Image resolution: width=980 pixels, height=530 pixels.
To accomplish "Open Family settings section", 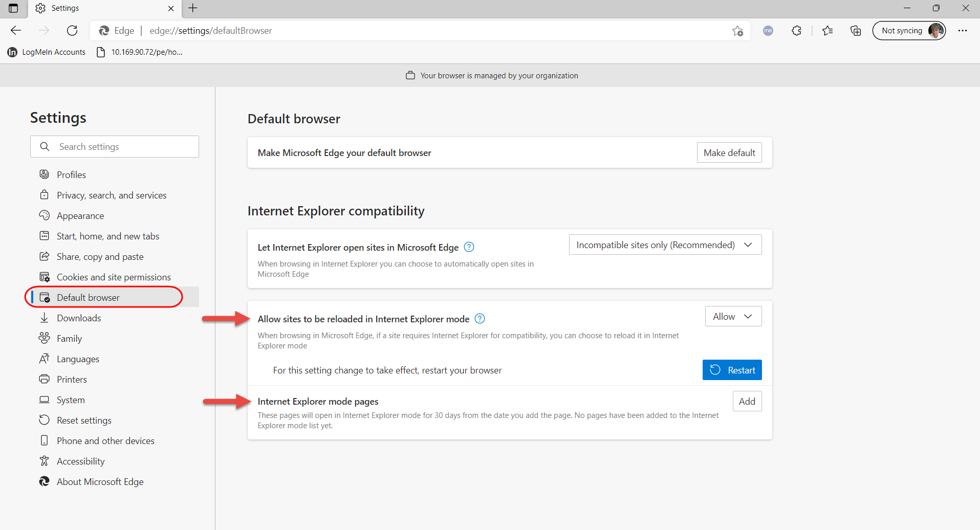I will [x=115, y=338].
